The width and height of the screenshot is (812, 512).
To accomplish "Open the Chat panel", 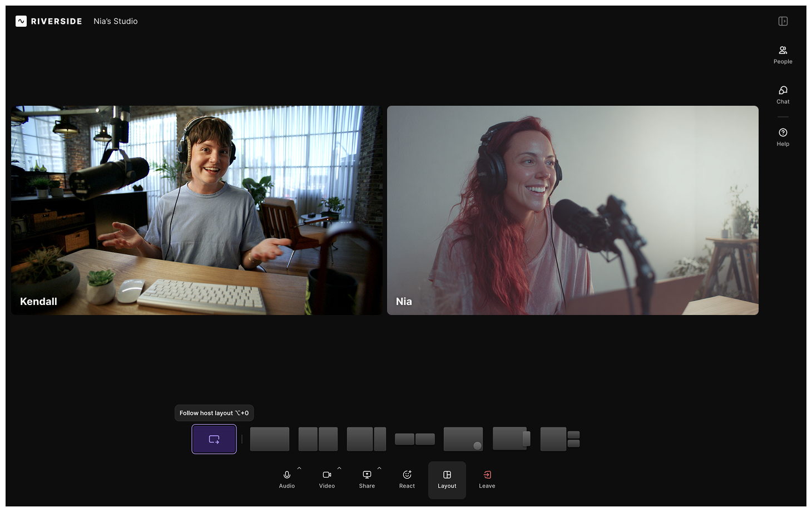I will click(x=783, y=95).
